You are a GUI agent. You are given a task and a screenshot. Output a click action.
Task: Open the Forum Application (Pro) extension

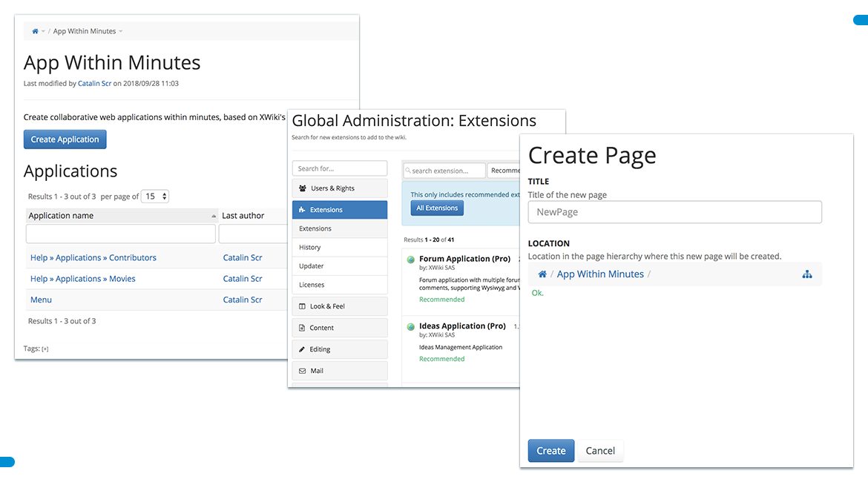coord(464,259)
